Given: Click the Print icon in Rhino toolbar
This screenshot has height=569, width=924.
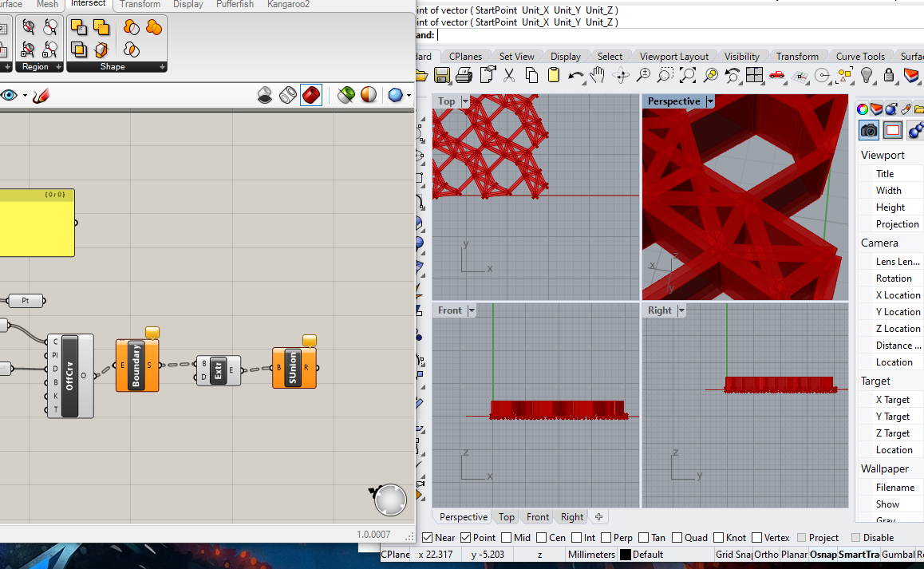Looking at the screenshot, I should 464,75.
